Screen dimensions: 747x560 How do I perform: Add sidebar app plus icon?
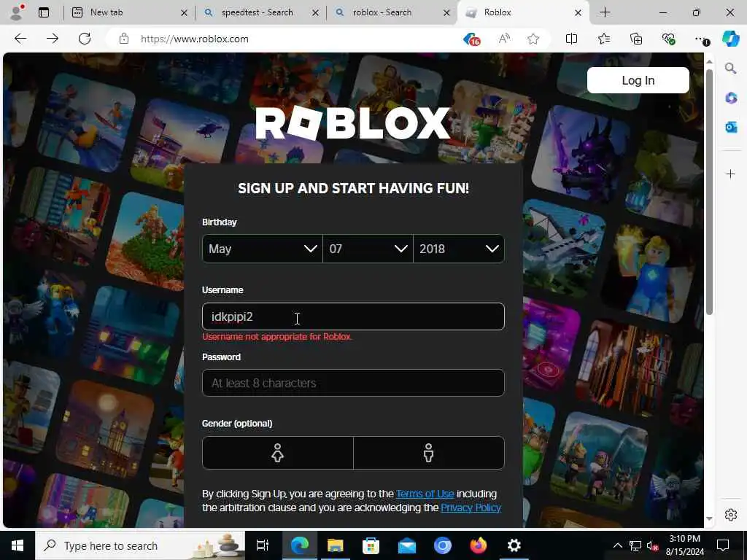tap(731, 174)
